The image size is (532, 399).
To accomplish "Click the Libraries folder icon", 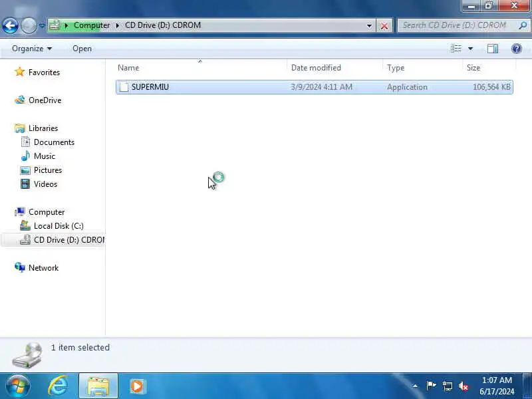I will (x=20, y=128).
